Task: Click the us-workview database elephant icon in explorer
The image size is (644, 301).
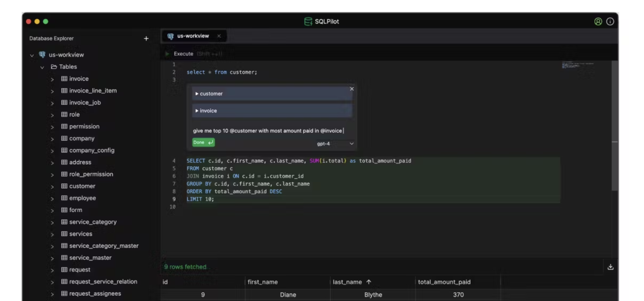Action: click(42, 55)
